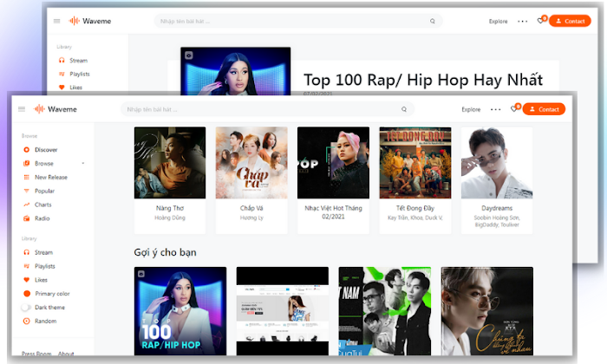The height and width of the screenshot is (364, 607).
Task: Open Top 100 Rap/Hip Hop suggestion cover
Action: coord(180,311)
